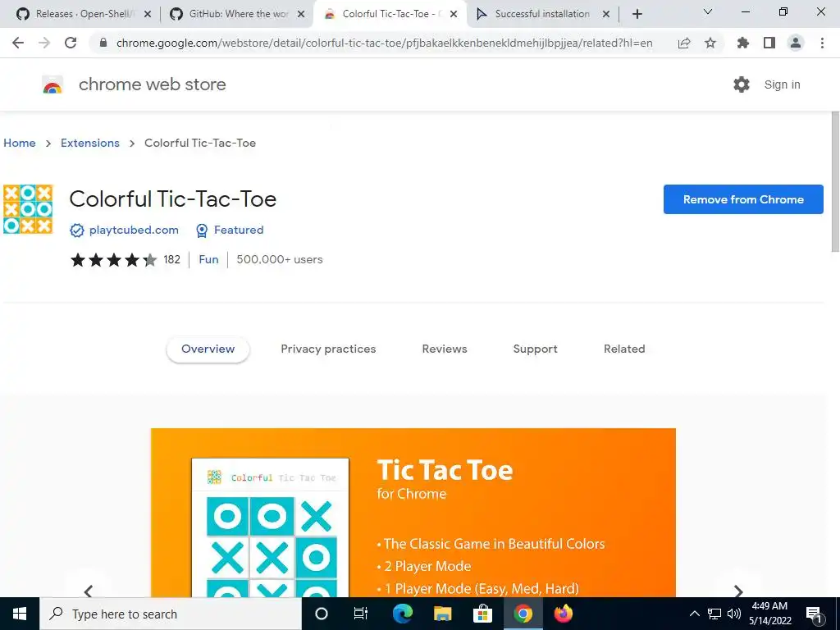The image size is (840, 630).
Task: Open Cortana circle on taskbar
Action: pos(322,614)
